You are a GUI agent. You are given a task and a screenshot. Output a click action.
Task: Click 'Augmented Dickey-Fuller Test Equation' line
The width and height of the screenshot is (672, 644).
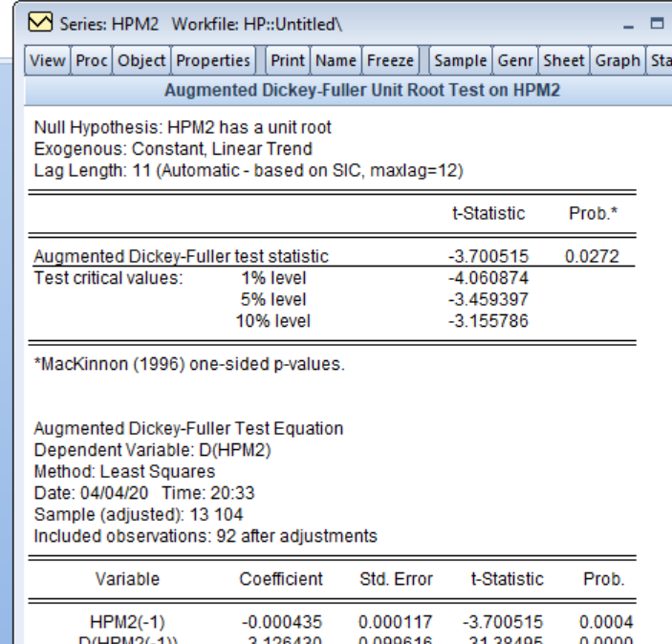188,428
